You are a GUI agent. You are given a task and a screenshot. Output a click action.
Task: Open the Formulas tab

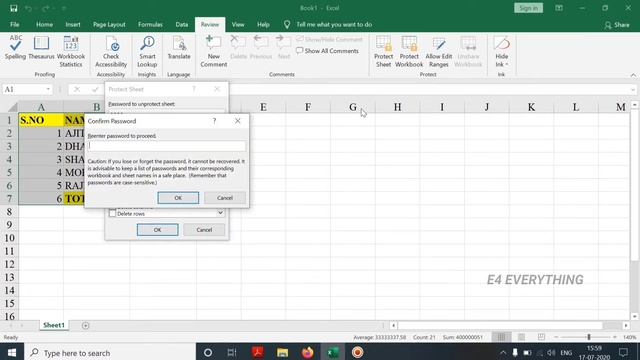(x=150, y=24)
